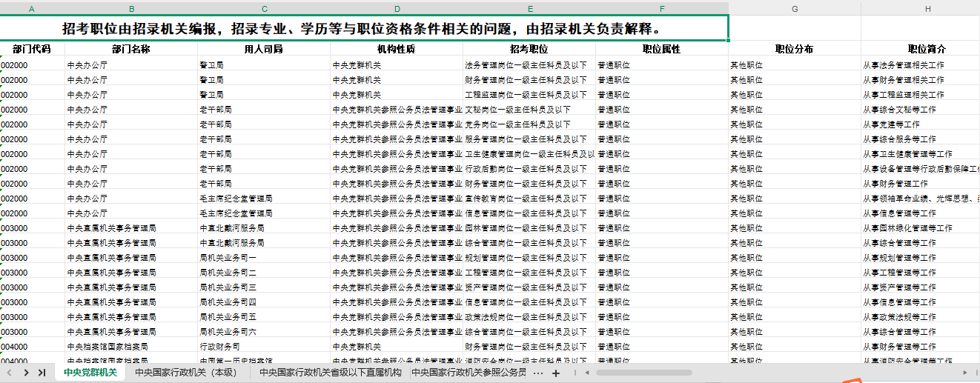This screenshot has height=383, width=980.
Task: Select the 中央国家行政机关参照公务员 sheet tab
Action: click(x=469, y=373)
